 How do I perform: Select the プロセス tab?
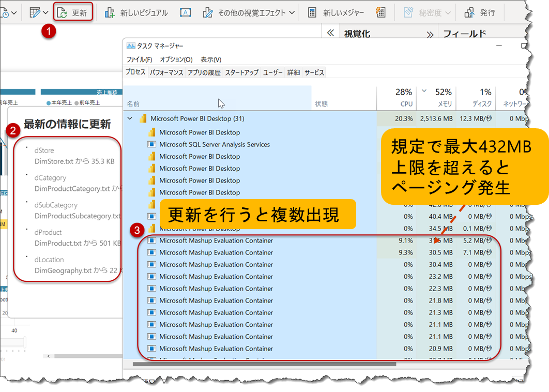135,72
